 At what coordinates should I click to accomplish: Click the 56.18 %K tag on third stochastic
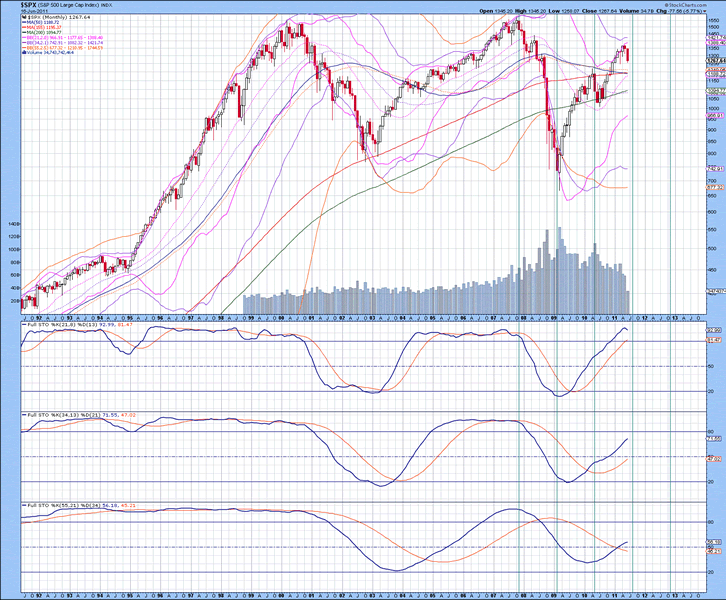point(713,542)
